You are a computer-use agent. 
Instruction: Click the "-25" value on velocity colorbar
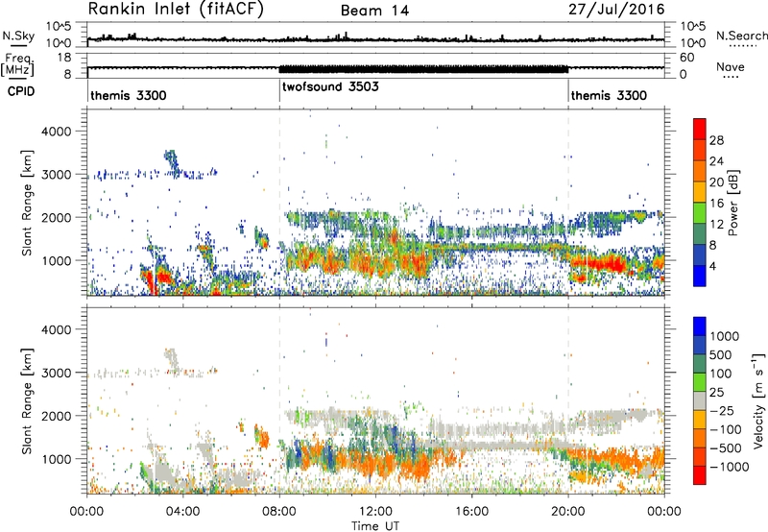[x=725, y=410]
